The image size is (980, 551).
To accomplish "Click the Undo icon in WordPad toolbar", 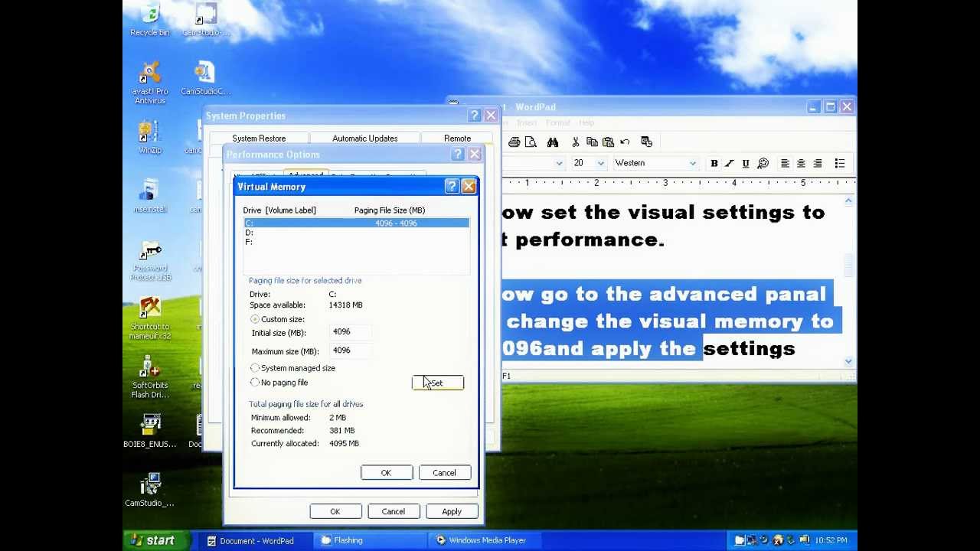I will tap(625, 142).
